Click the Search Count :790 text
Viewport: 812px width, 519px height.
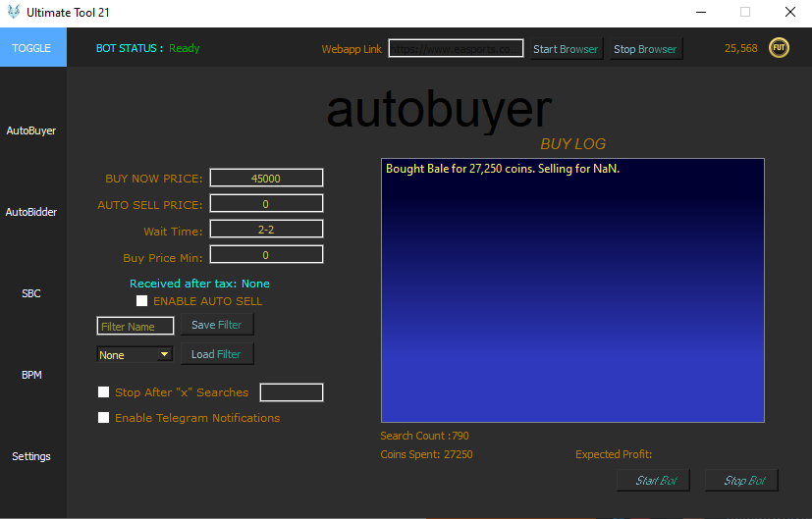pos(424,436)
